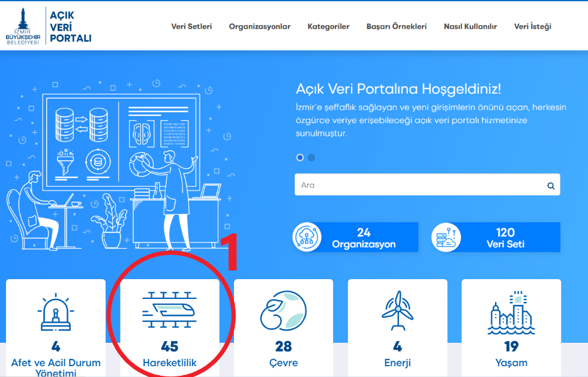The height and width of the screenshot is (377, 588).
Task: Click the Veri Seti server icon
Action: click(446, 238)
